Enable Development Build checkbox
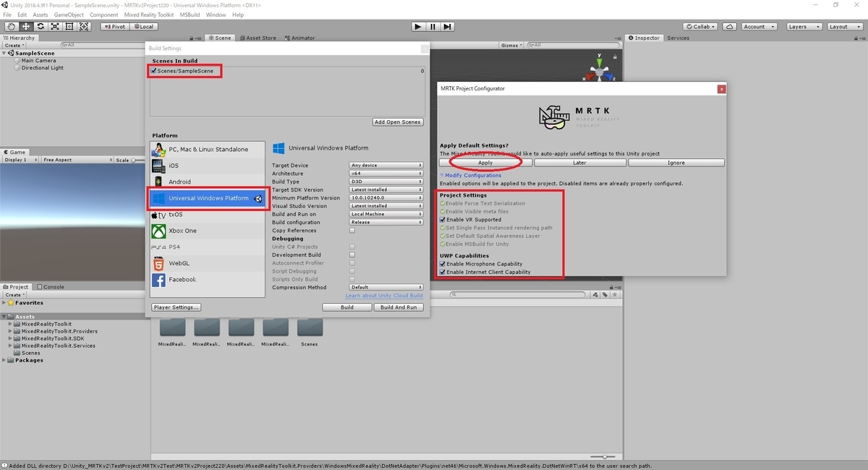 352,255
